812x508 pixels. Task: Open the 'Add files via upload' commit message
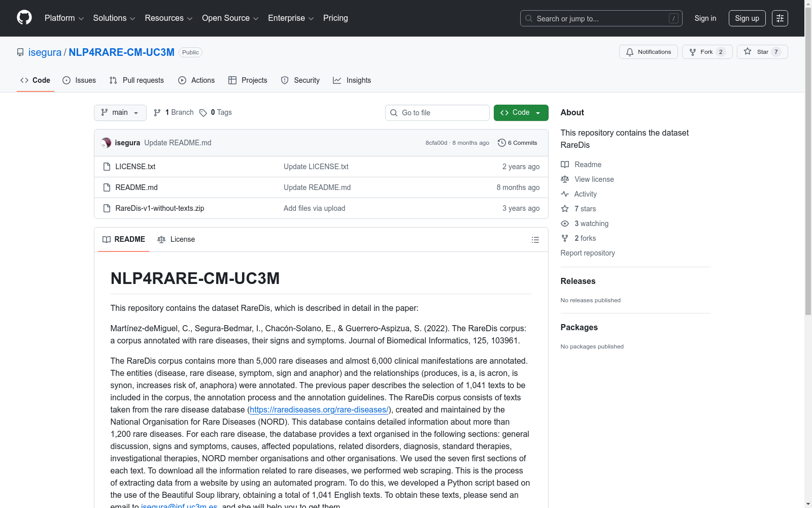click(315, 208)
